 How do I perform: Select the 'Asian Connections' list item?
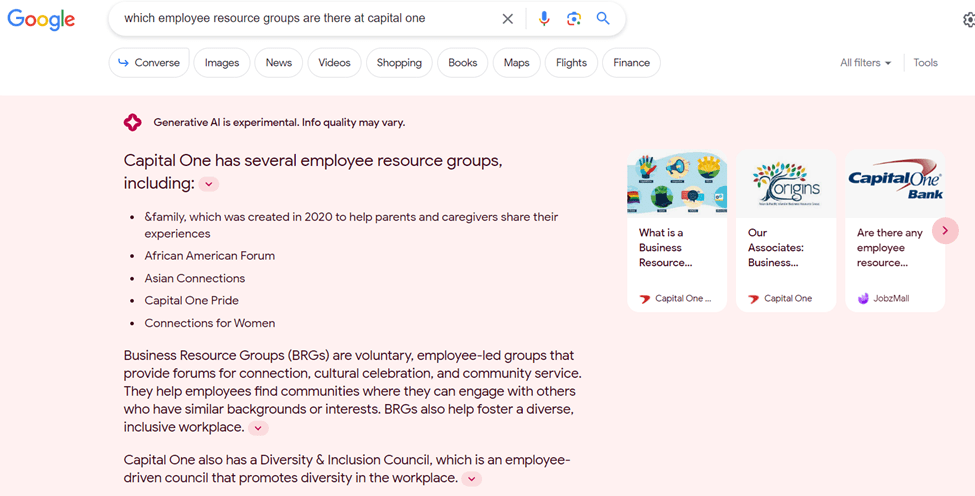point(195,278)
